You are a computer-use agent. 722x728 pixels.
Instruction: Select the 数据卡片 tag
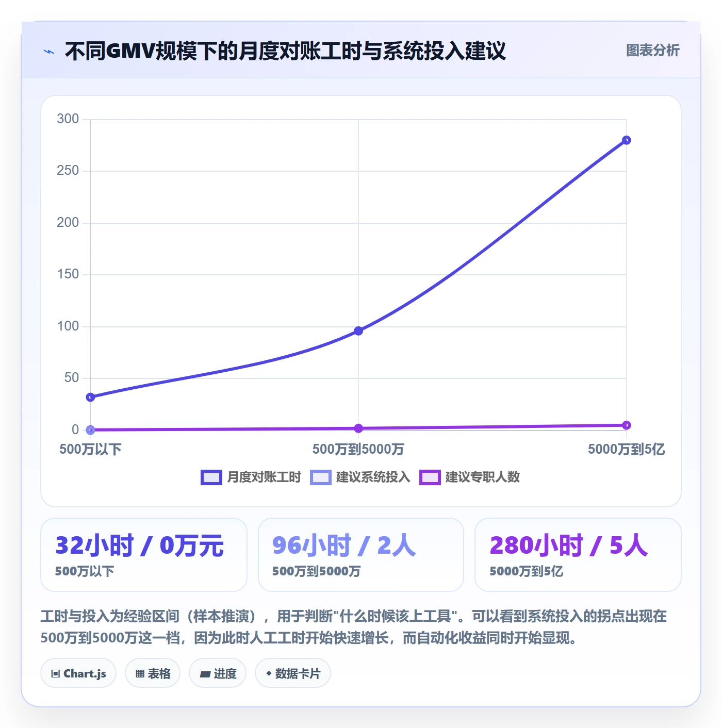point(293,673)
